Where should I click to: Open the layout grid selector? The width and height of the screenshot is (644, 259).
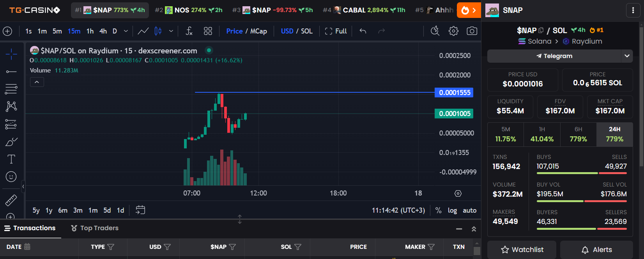(208, 31)
